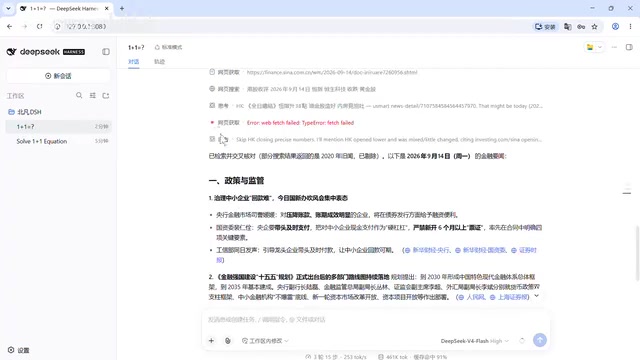Click the plus add button in composer
Viewport: 640px width, 360px height.
211,341
